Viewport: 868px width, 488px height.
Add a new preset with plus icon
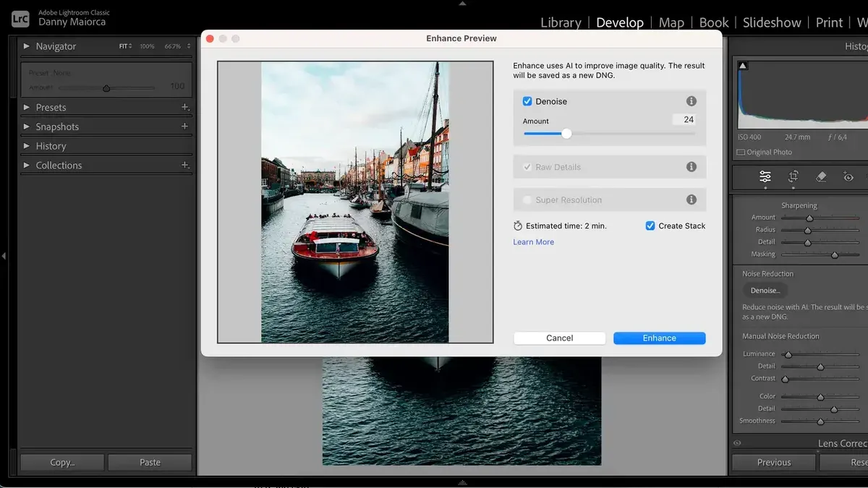(184, 107)
